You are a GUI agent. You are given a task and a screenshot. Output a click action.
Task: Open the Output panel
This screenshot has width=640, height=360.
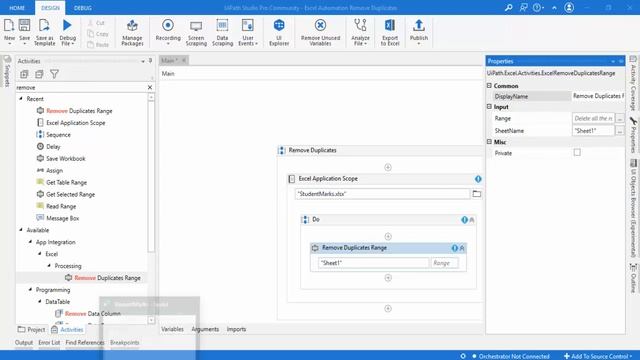click(x=24, y=342)
